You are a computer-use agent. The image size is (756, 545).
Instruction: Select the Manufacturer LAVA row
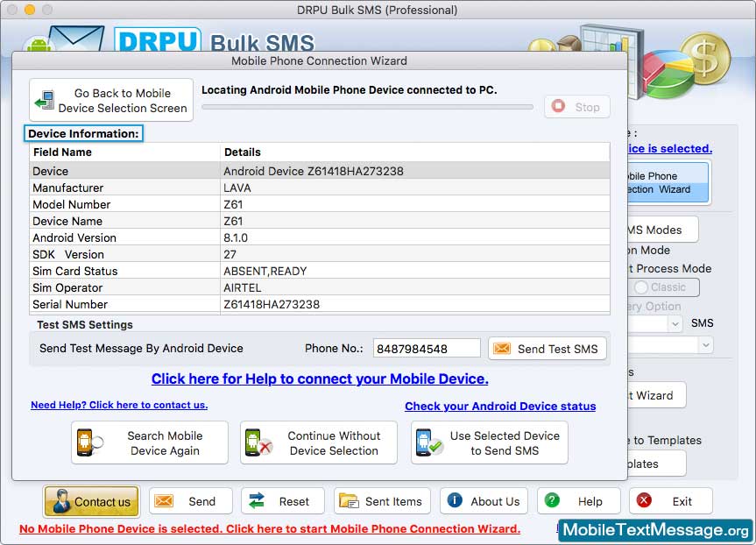coord(320,188)
